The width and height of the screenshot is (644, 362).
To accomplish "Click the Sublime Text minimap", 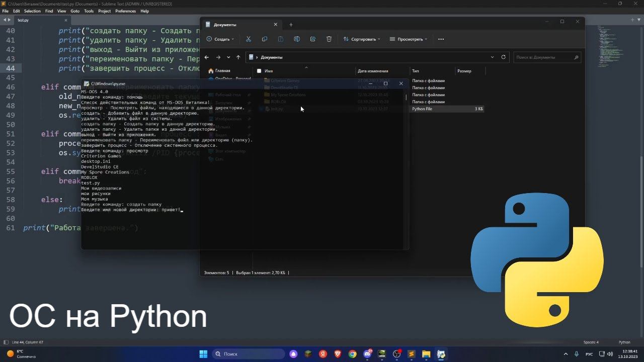I will (611, 46).
